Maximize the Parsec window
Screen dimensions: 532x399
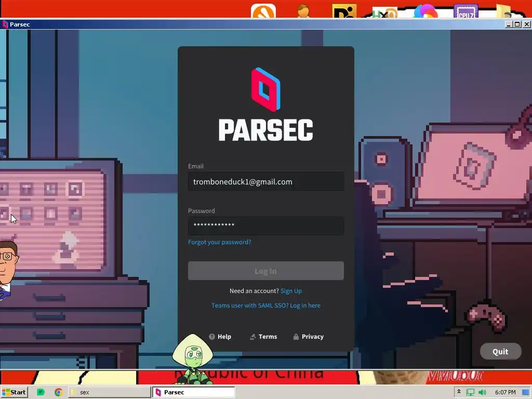coord(517,24)
